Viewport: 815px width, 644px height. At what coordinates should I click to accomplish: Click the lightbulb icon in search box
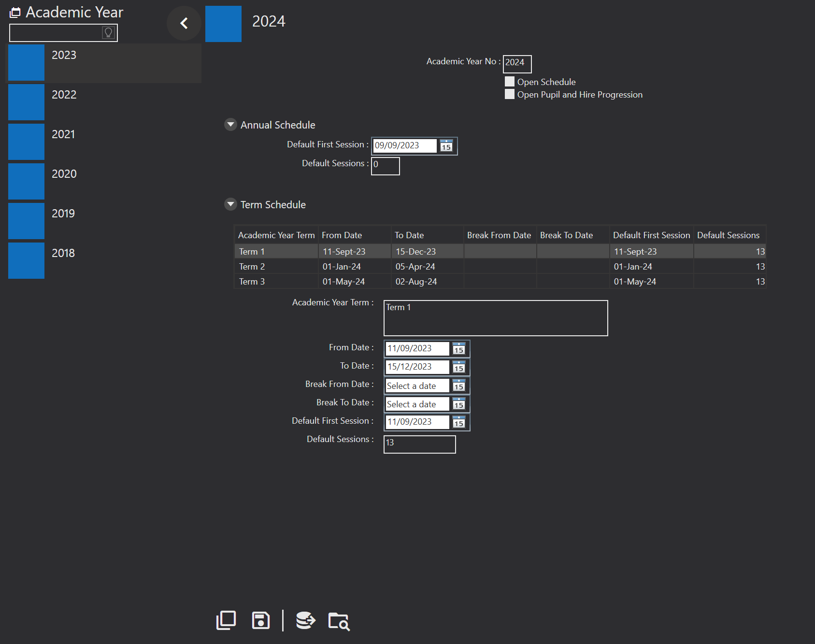(109, 32)
